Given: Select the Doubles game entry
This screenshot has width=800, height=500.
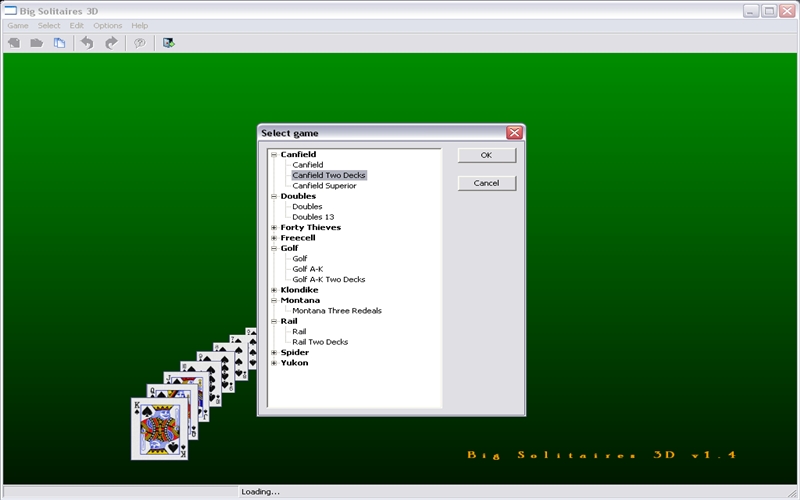Looking at the screenshot, I should click(307, 207).
